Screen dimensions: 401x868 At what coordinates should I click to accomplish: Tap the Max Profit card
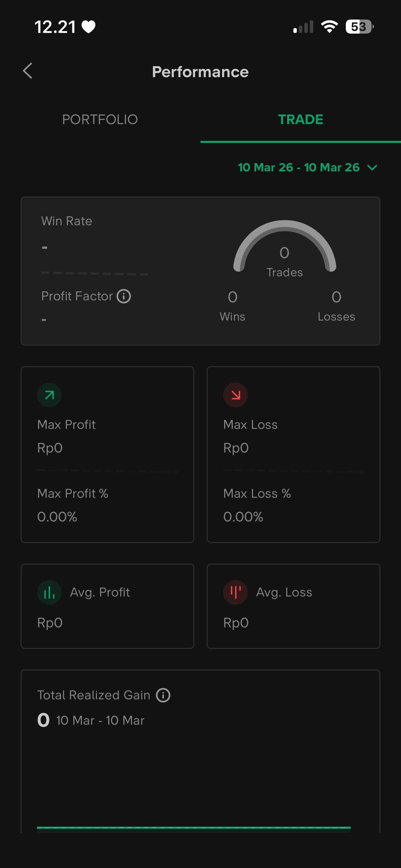tap(107, 454)
